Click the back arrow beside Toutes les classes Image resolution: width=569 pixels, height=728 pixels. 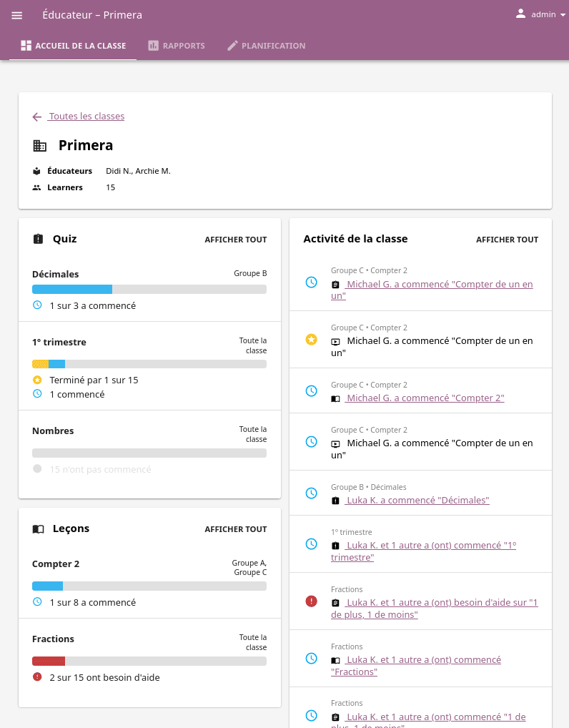click(x=37, y=117)
